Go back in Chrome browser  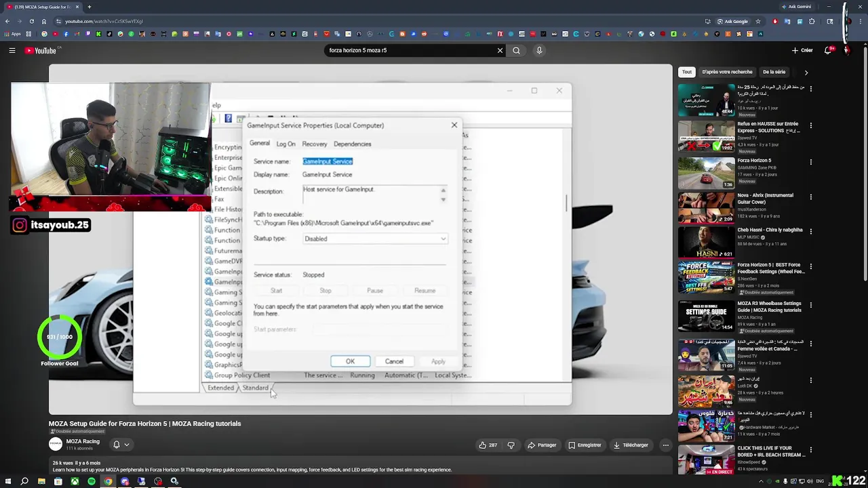tap(7, 21)
